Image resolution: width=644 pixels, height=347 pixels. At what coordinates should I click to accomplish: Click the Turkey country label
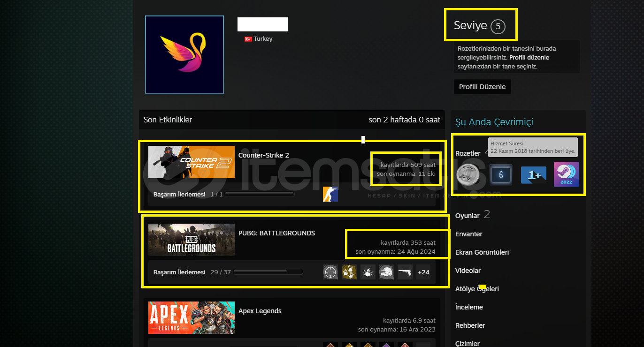pyautogui.click(x=263, y=39)
